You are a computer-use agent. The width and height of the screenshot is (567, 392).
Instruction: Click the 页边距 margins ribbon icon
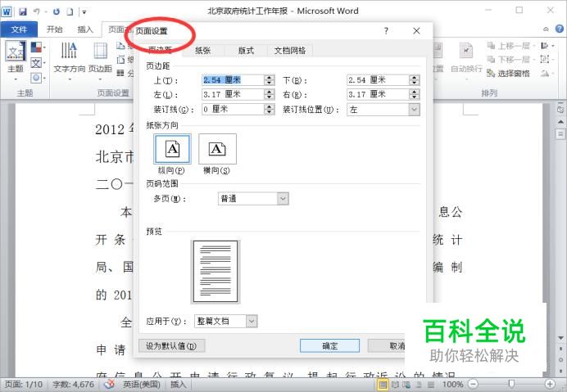(x=101, y=50)
